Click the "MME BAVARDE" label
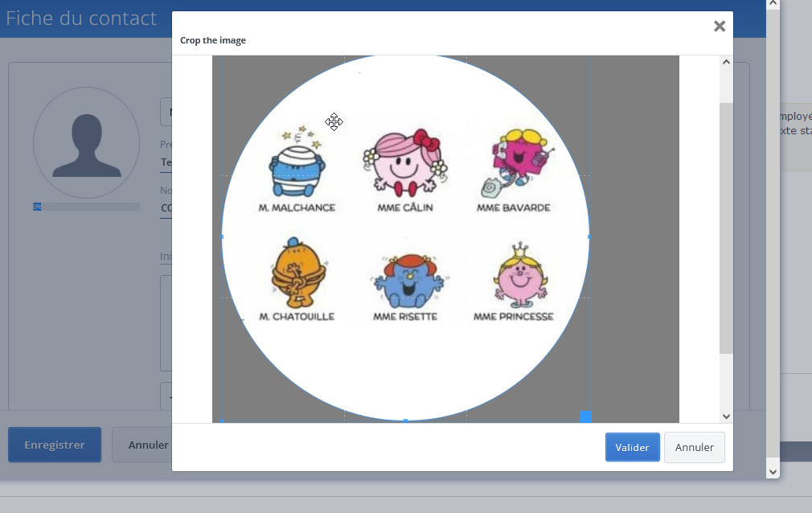The height and width of the screenshot is (513, 812). tap(514, 207)
